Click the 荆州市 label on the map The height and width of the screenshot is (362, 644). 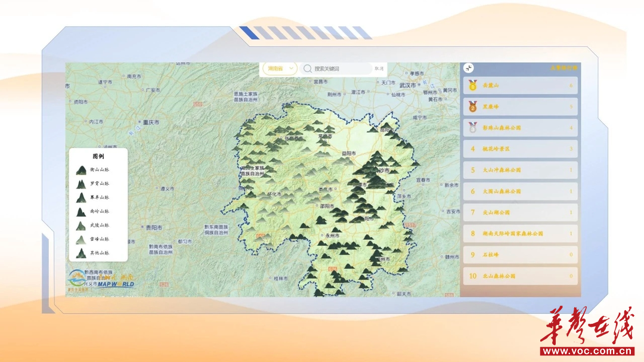[x=335, y=94]
